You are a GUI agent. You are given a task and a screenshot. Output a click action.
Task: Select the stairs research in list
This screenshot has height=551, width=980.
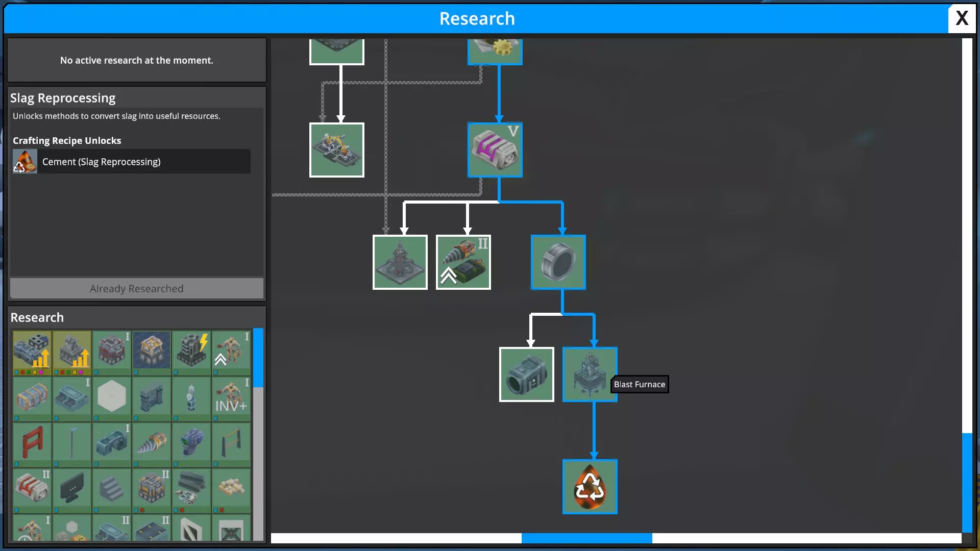[112, 488]
